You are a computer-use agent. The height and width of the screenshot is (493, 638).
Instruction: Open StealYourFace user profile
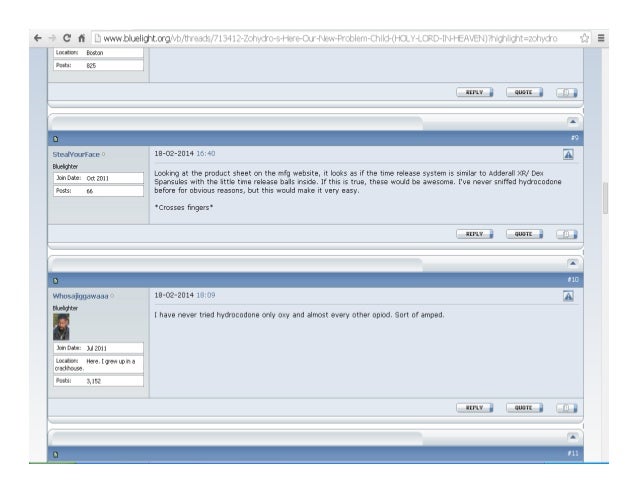tap(76, 154)
